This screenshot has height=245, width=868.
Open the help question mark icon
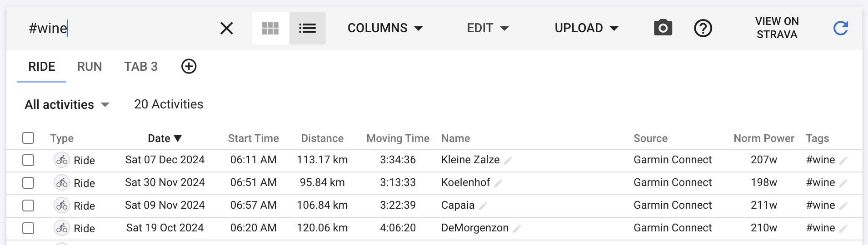coord(703,28)
